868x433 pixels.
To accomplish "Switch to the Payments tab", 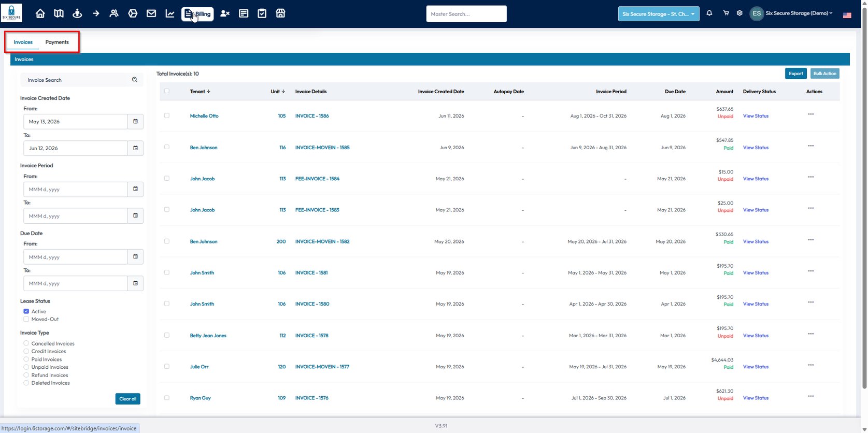I will click(x=57, y=42).
